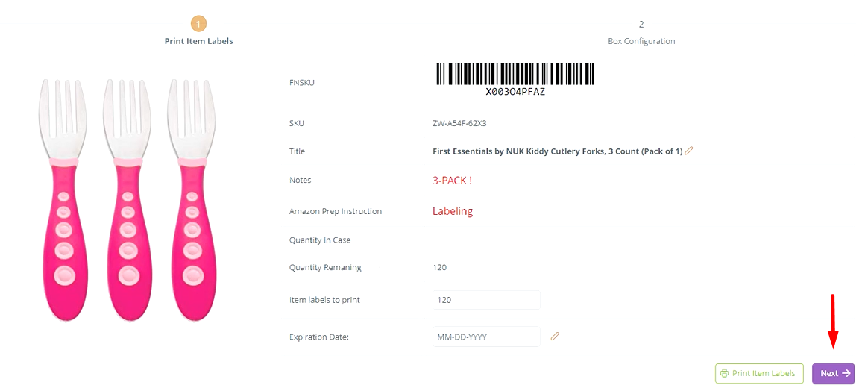Screen dimensions: 868x391
Task: Click the red Labeling prep instruction
Action: pyautogui.click(x=453, y=211)
